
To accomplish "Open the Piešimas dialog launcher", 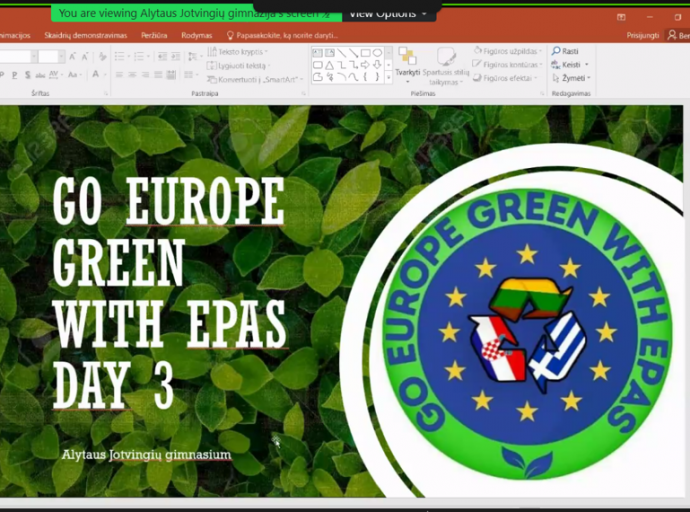I will pyautogui.click(x=542, y=93).
